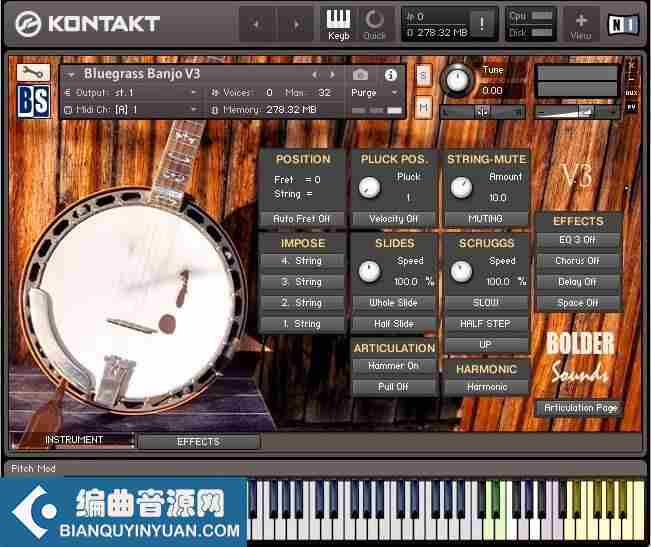Image resolution: width=651 pixels, height=547 pixels.
Task: Switch to the INSTRUMENT tab
Action: 73,440
